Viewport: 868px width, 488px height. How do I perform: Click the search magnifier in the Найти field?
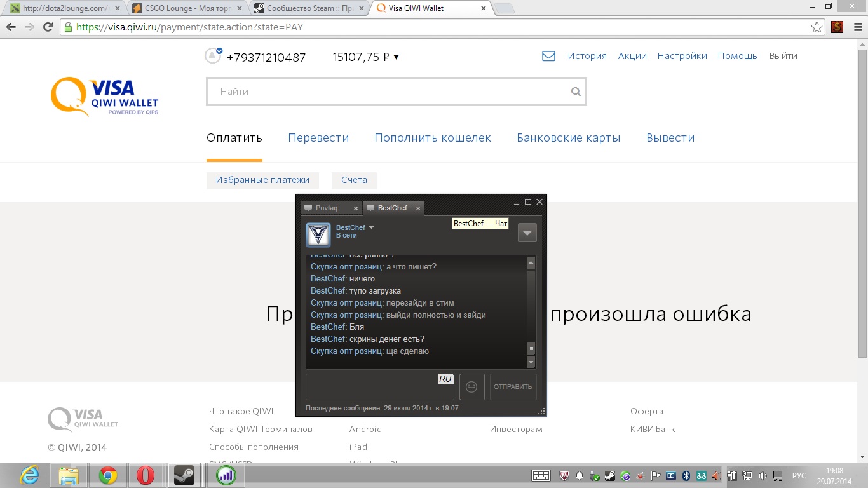[x=576, y=91]
